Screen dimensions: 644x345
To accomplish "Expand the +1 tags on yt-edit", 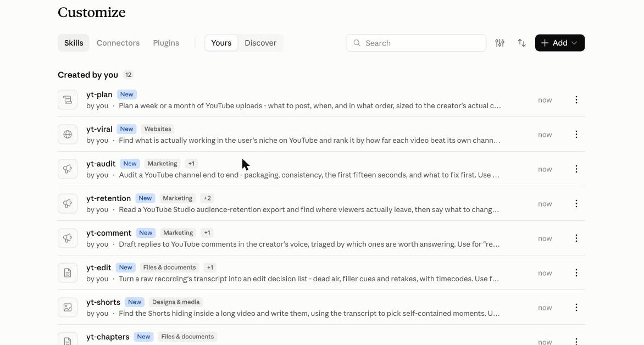I will click(x=210, y=268).
